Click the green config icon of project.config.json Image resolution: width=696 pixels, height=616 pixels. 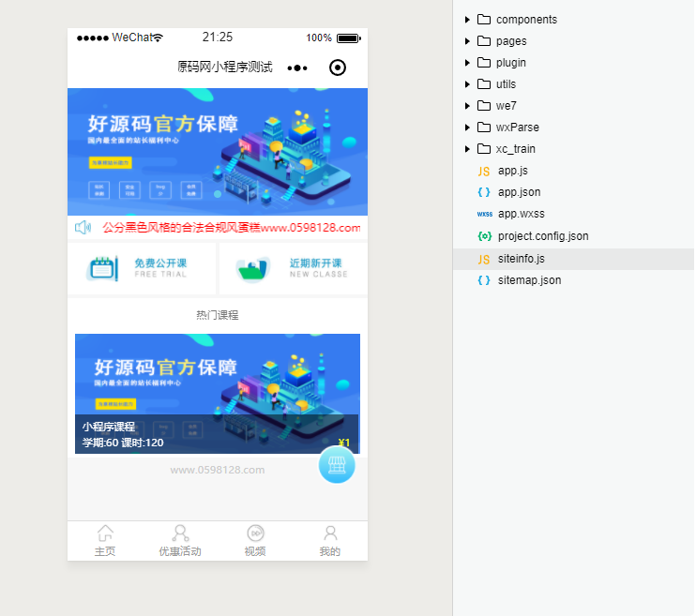click(484, 236)
